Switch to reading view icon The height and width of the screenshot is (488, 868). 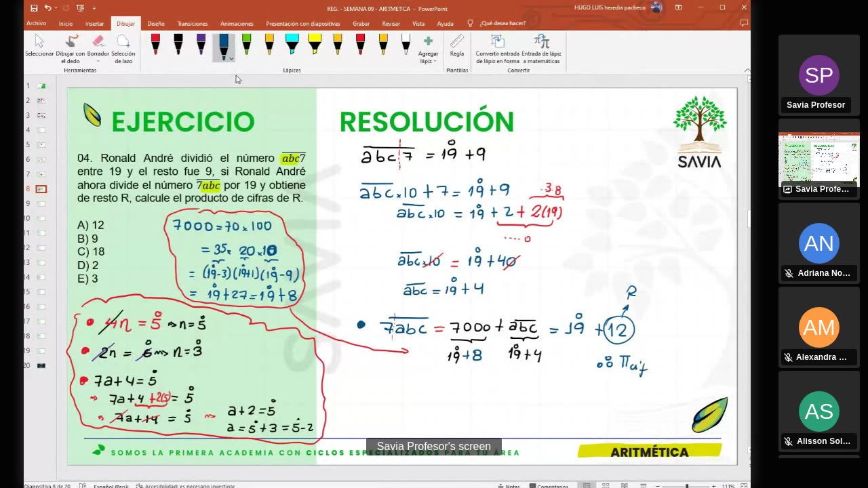pyautogui.click(x=624, y=485)
